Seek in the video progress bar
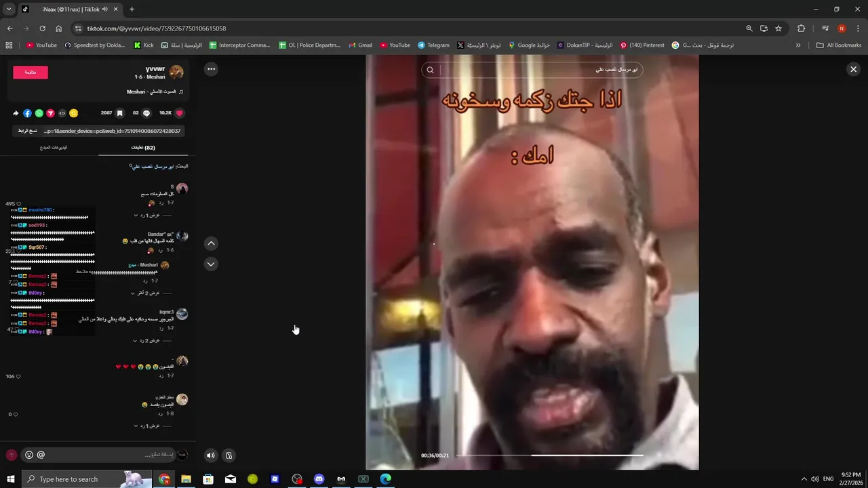The width and height of the screenshot is (868, 488). click(549, 455)
